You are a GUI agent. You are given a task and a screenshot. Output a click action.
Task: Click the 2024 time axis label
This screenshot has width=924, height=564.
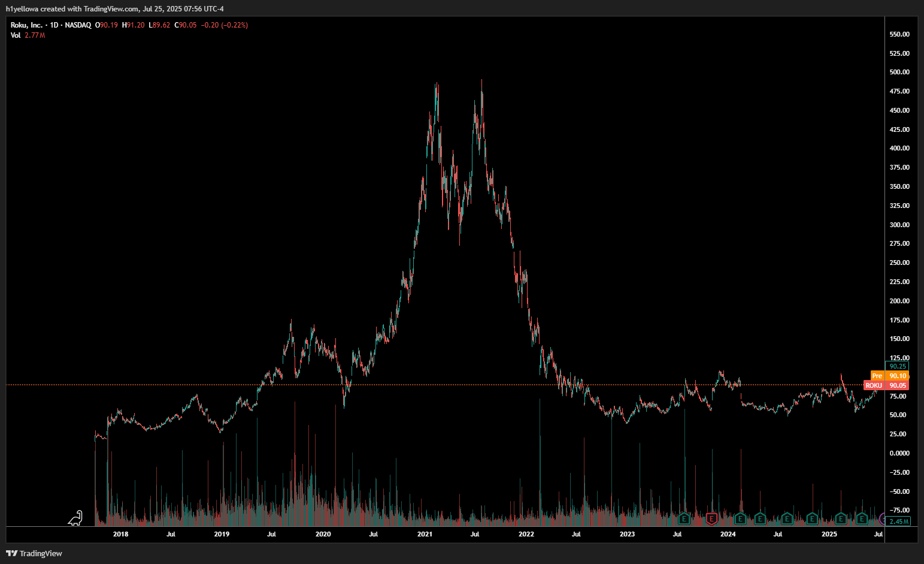click(x=728, y=534)
